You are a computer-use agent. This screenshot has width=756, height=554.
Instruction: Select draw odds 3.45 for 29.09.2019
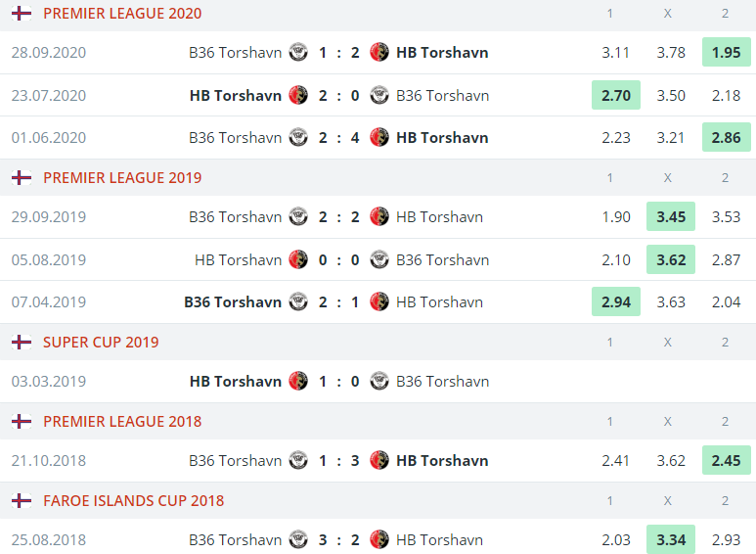coord(671,216)
